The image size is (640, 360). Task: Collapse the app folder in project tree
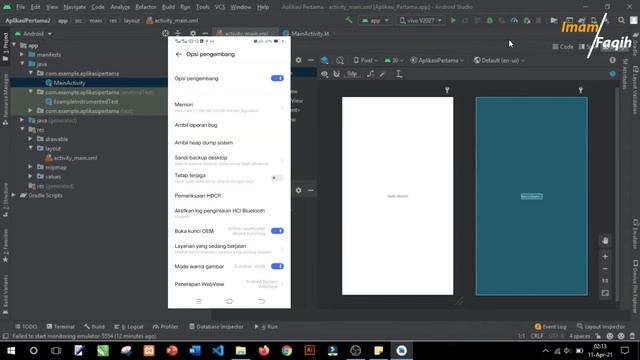click(x=15, y=45)
